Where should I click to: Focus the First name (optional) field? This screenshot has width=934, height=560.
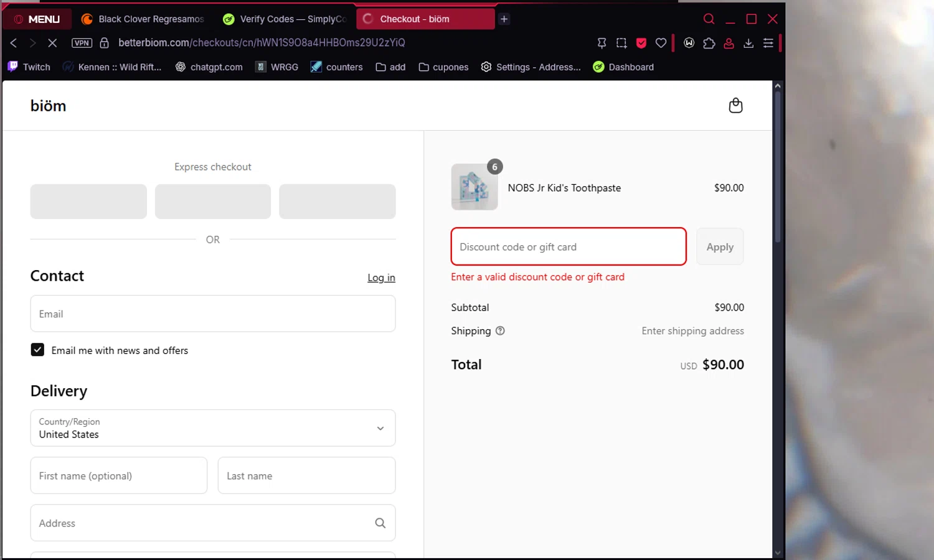click(x=119, y=475)
